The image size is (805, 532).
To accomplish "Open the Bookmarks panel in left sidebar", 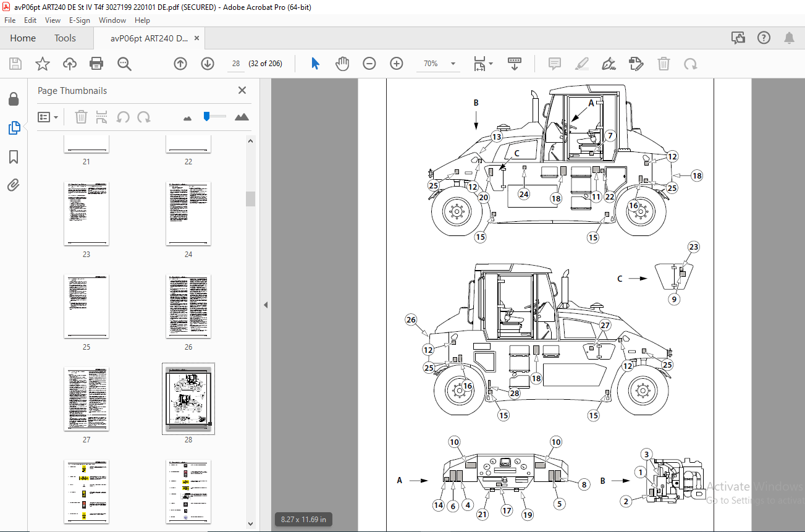I will (x=14, y=157).
